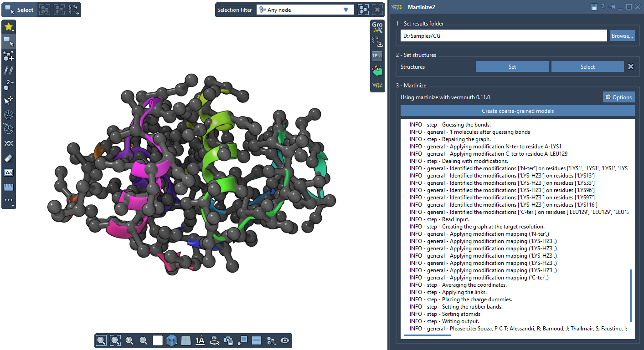The image size is (644, 350).
Task: Click the results folder path field
Action: click(503, 36)
